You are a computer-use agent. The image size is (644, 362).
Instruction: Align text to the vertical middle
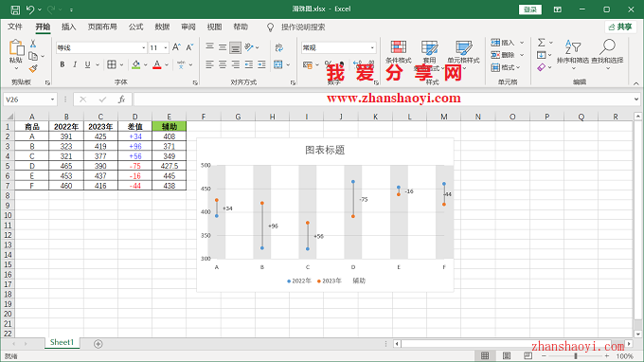(223, 47)
